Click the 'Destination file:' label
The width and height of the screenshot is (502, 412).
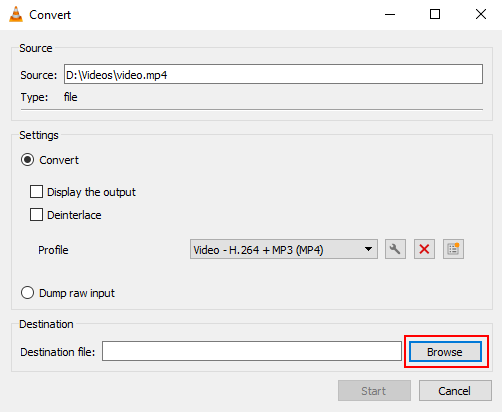coord(58,352)
